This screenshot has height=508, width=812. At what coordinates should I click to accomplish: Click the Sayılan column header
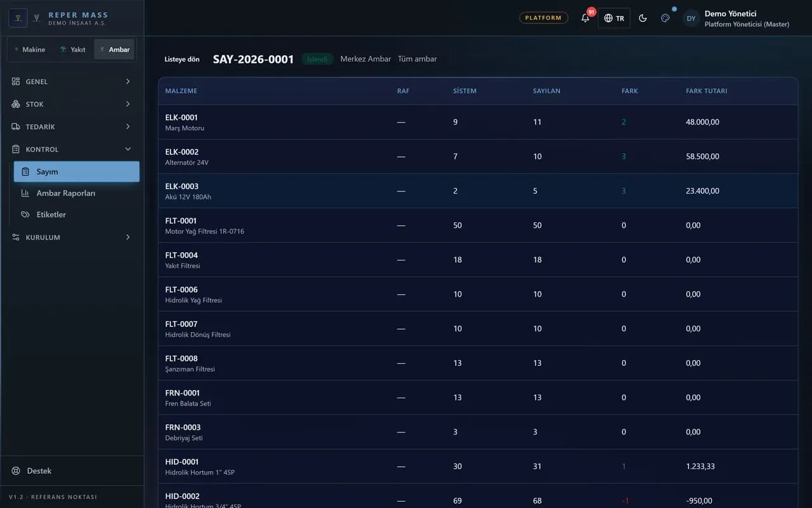[547, 91]
